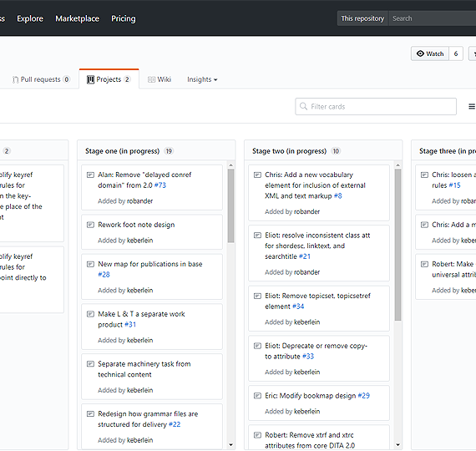The width and height of the screenshot is (476, 451).
Task: Click the hamburger menu icon beside Filter cards
Action: 472,107
